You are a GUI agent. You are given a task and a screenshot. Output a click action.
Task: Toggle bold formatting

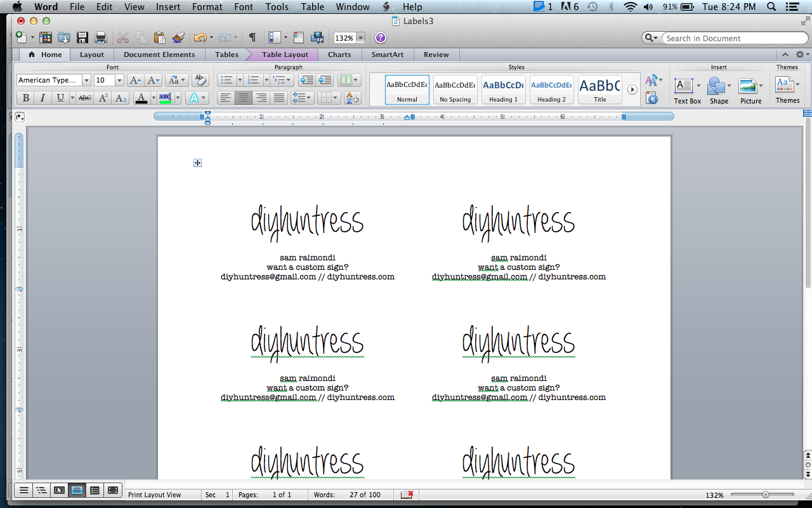click(x=25, y=98)
